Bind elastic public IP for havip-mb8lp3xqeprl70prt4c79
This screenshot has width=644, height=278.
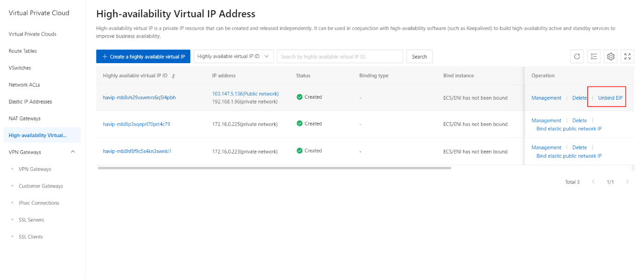click(x=569, y=129)
